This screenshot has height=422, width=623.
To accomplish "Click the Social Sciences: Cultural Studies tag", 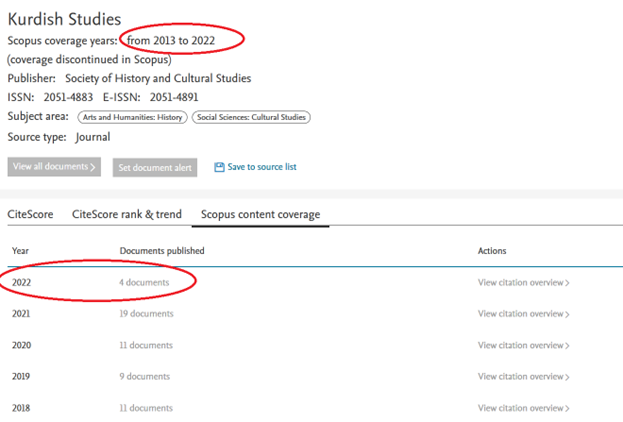I will 250,117.
